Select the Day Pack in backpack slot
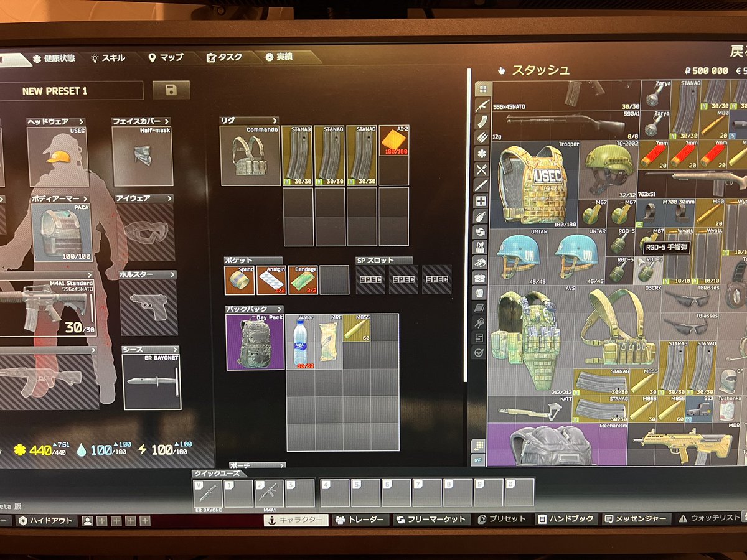The image size is (747, 560). (255, 342)
